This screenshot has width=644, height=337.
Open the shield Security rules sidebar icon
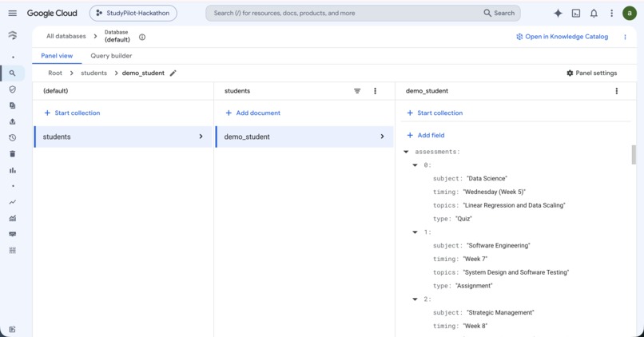13,89
